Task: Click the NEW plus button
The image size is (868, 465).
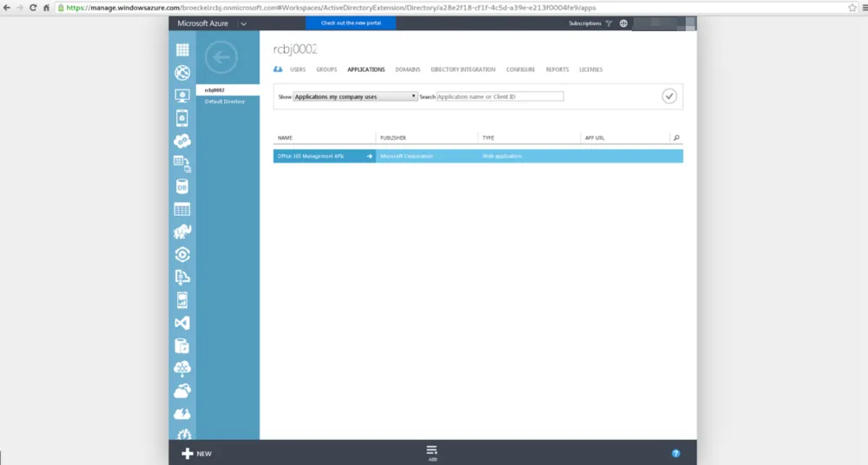Action: tap(196, 454)
